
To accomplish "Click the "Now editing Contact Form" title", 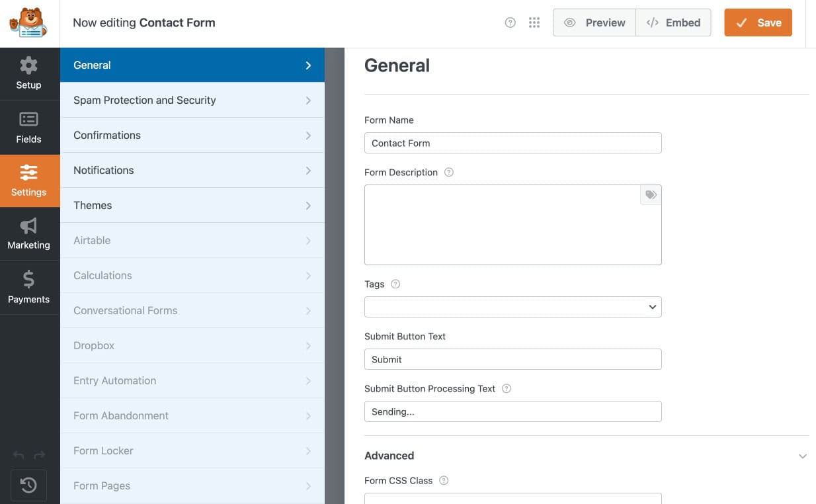I will (x=144, y=22).
